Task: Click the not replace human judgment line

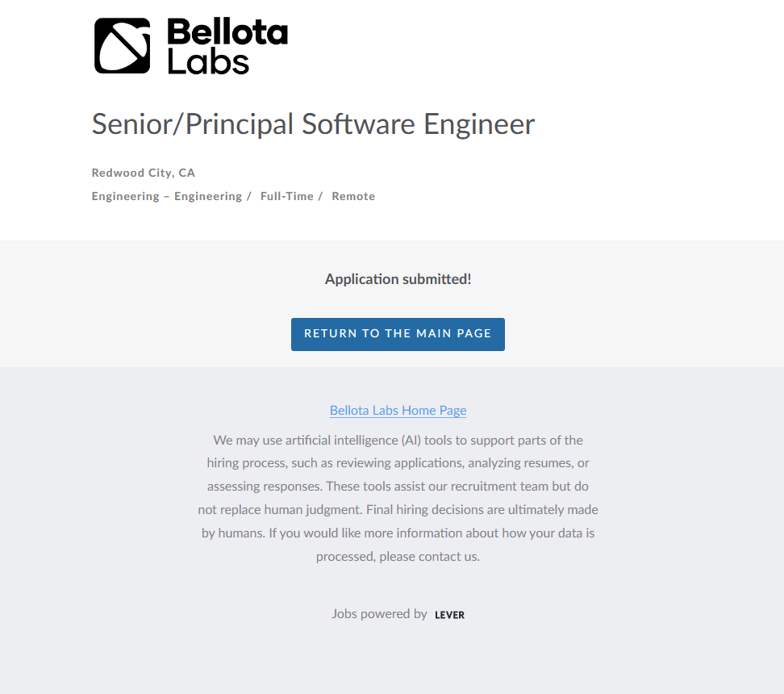Action: (x=398, y=510)
